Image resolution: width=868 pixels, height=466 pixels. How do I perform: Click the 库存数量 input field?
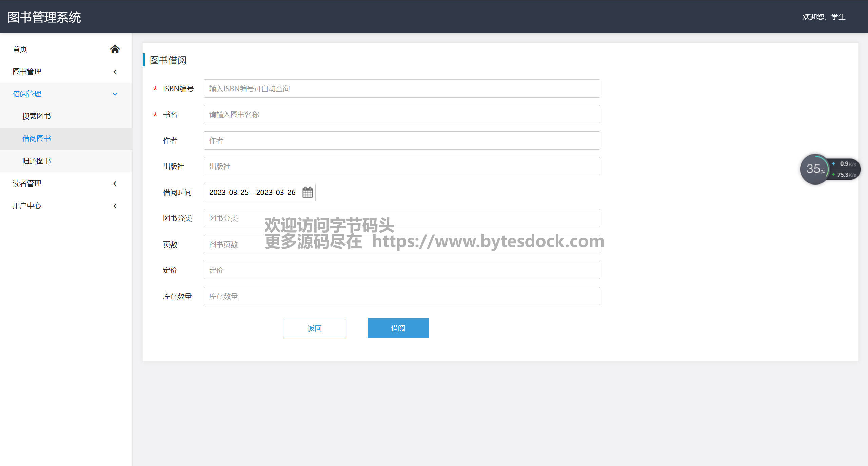[x=402, y=296]
